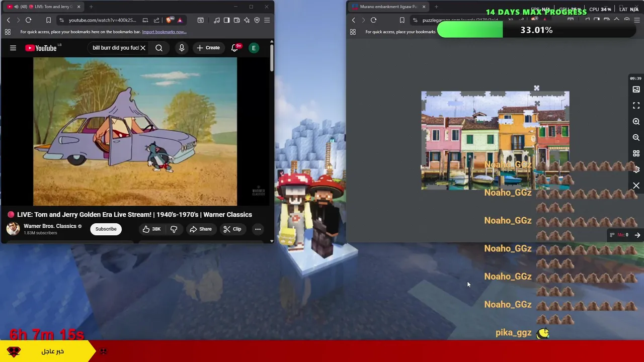
Task: Open the Brave Wallet icon
Action: tap(236, 20)
